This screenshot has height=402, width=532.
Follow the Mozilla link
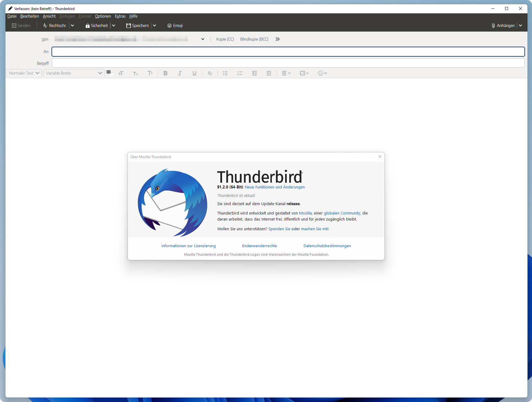306,213
